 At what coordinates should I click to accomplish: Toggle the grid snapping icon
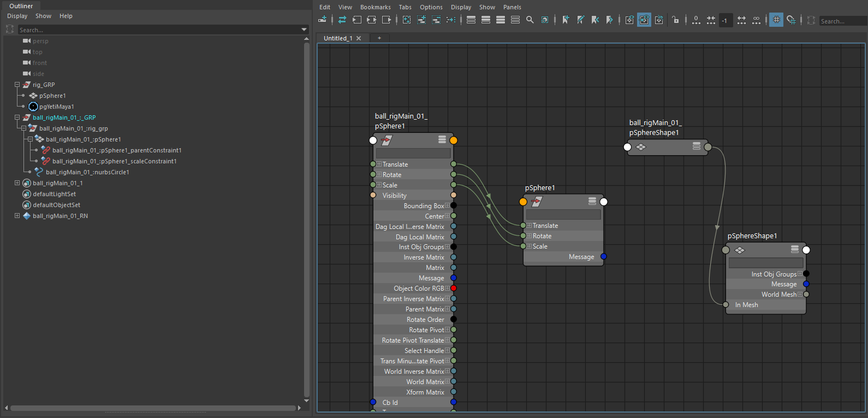coord(791,20)
